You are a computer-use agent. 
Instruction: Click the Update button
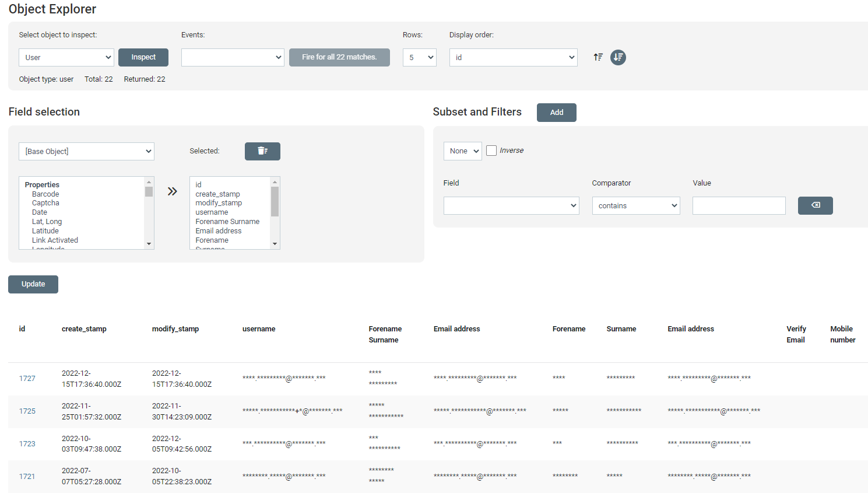tap(33, 284)
